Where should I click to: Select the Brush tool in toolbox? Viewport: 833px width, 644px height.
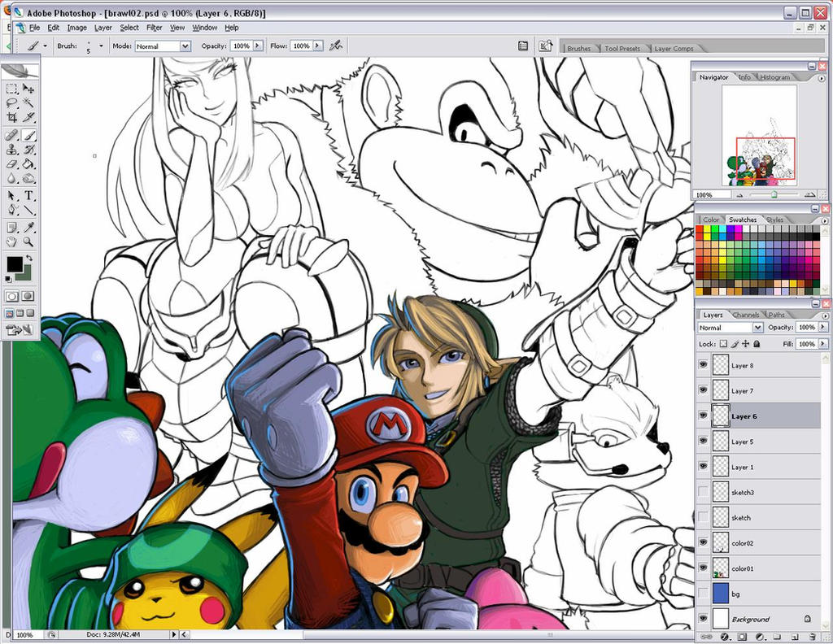(x=28, y=135)
